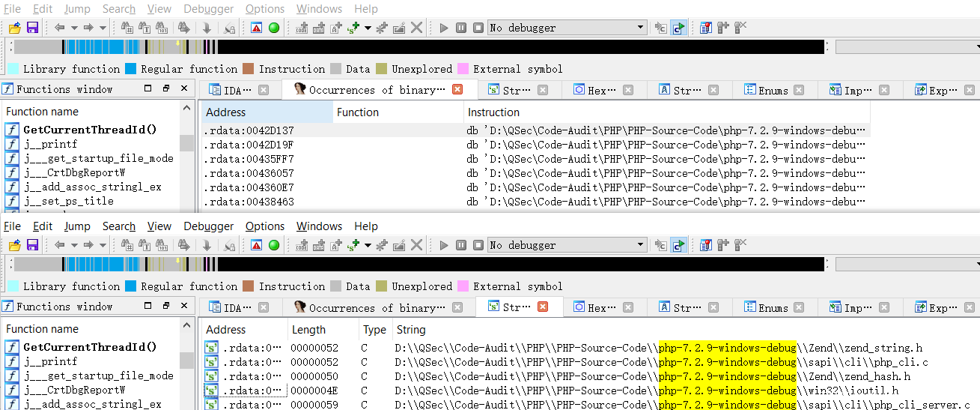The height and width of the screenshot is (410, 980).
Task: Select j__set_ps_title in the functions list
Action: tap(68, 201)
